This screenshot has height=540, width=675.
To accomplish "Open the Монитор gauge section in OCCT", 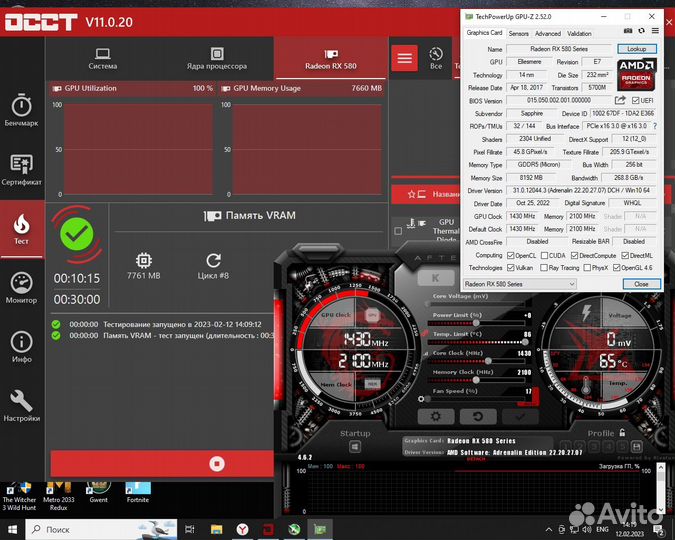I will tap(22, 288).
